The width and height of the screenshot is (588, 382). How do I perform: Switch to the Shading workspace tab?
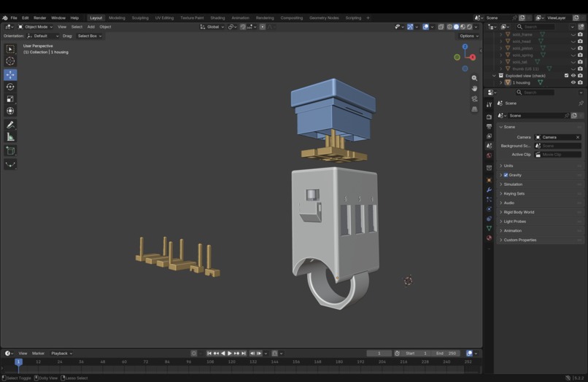(x=217, y=18)
